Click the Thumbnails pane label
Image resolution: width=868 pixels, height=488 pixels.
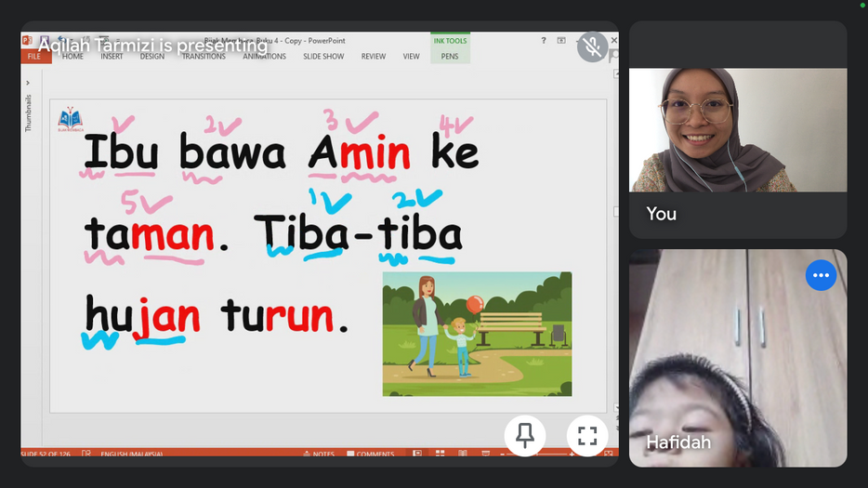click(28, 113)
